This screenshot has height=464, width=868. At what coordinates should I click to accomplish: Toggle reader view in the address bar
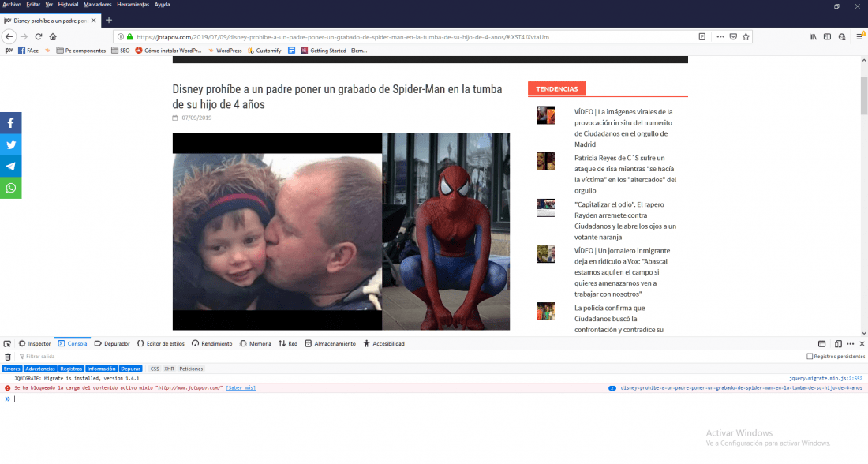(702, 36)
